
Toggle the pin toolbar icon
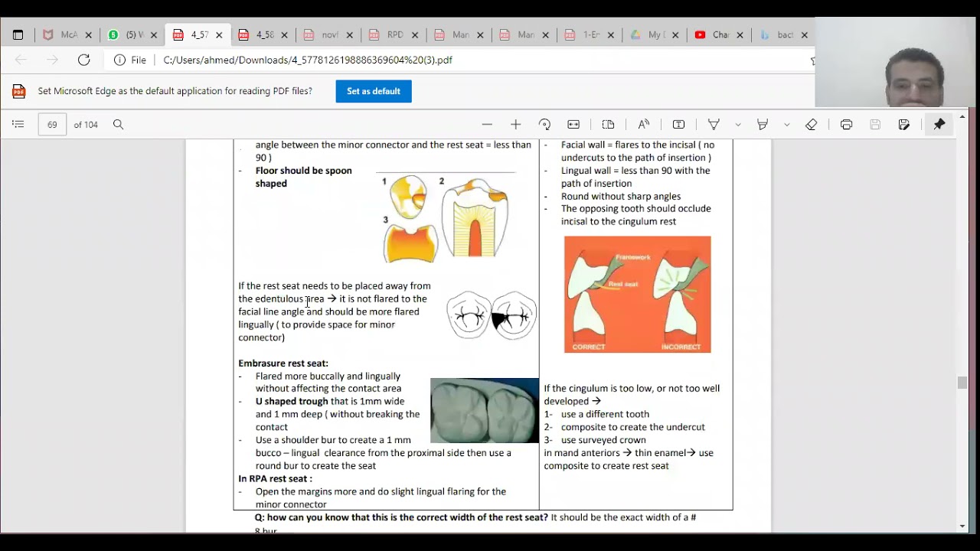click(939, 125)
